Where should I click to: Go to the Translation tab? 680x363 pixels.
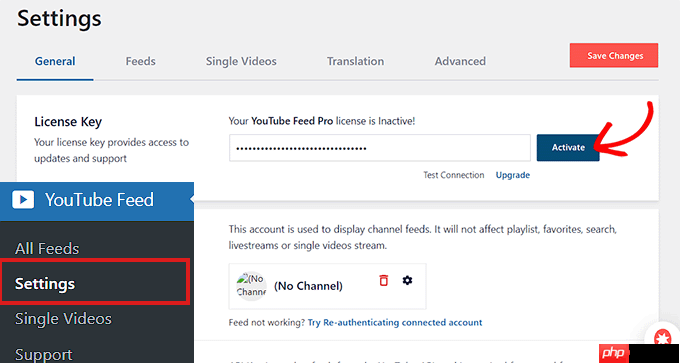(355, 61)
